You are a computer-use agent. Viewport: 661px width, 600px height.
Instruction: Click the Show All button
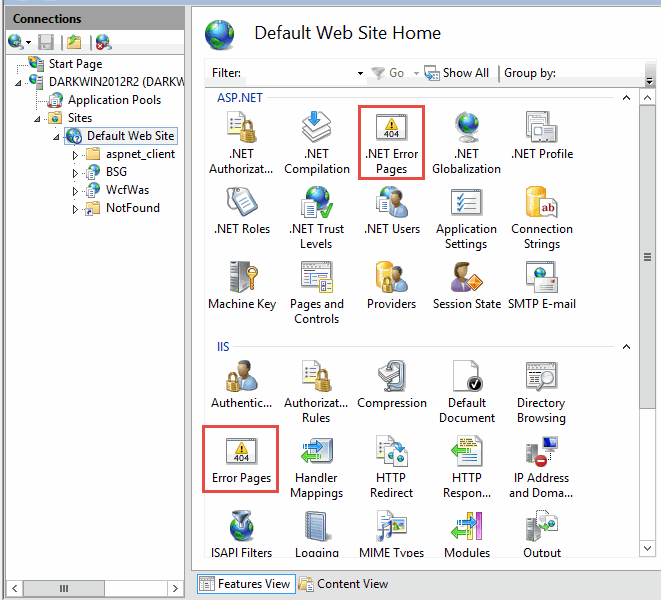(457, 73)
